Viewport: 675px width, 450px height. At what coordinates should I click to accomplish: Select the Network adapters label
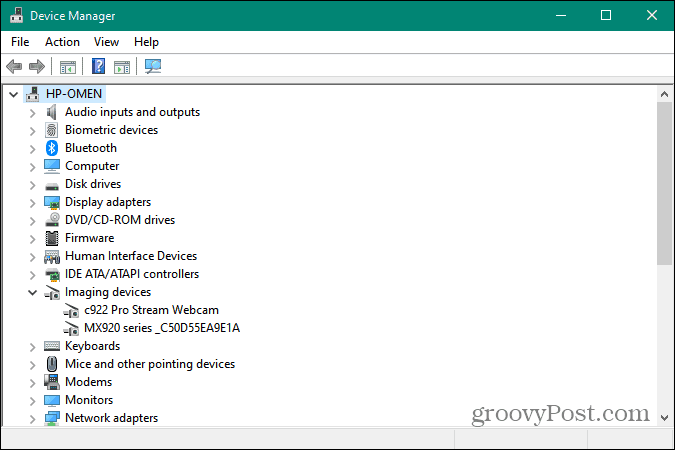click(111, 418)
